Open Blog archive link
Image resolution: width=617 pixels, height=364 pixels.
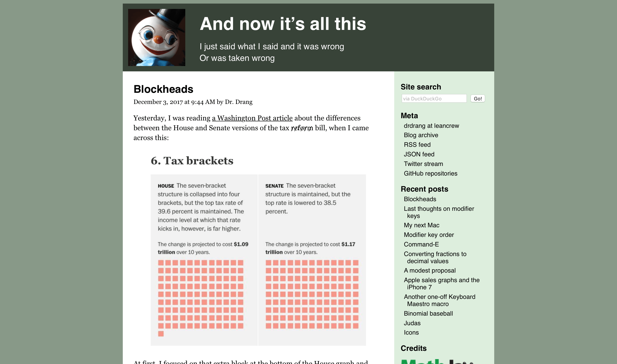421,135
